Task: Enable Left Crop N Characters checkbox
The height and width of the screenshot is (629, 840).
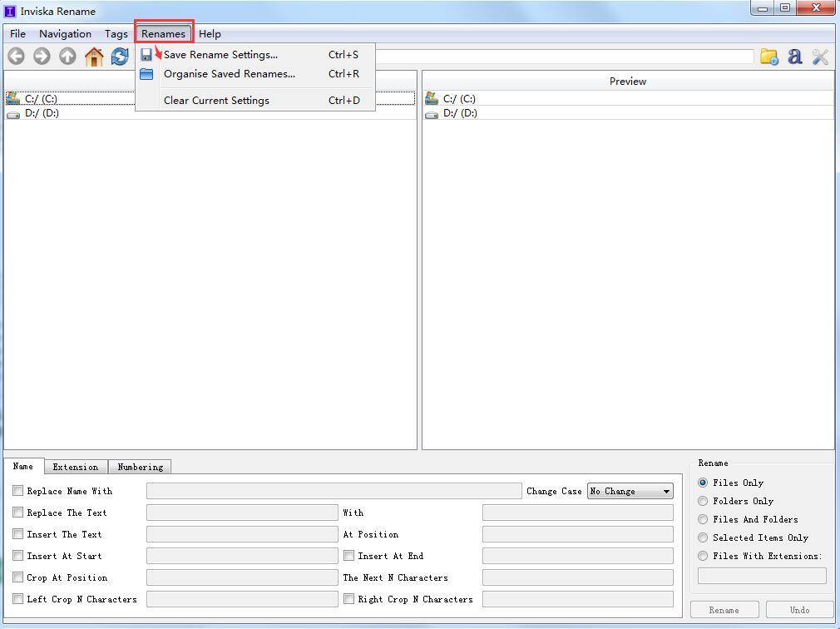Action: [x=17, y=599]
